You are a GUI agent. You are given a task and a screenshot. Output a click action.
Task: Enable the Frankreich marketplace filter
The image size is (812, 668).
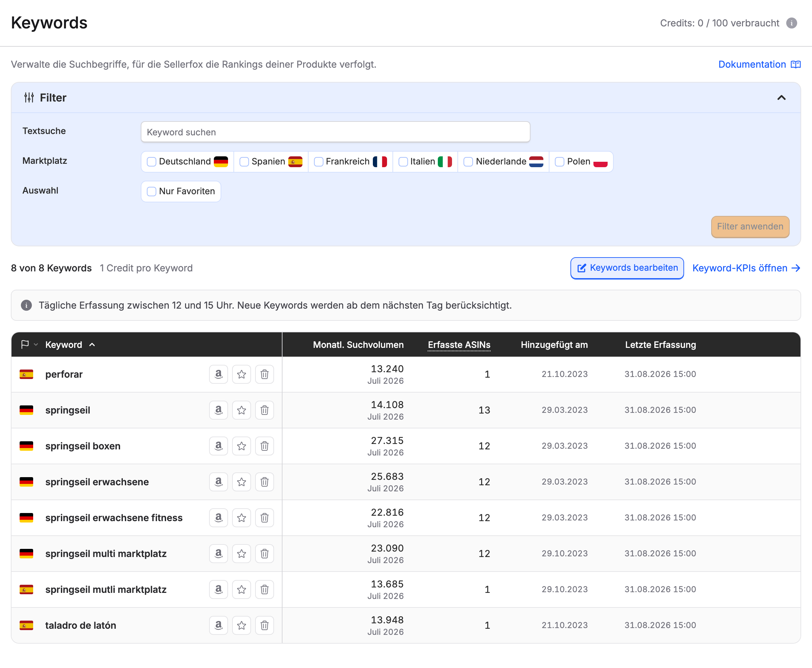[x=318, y=162]
